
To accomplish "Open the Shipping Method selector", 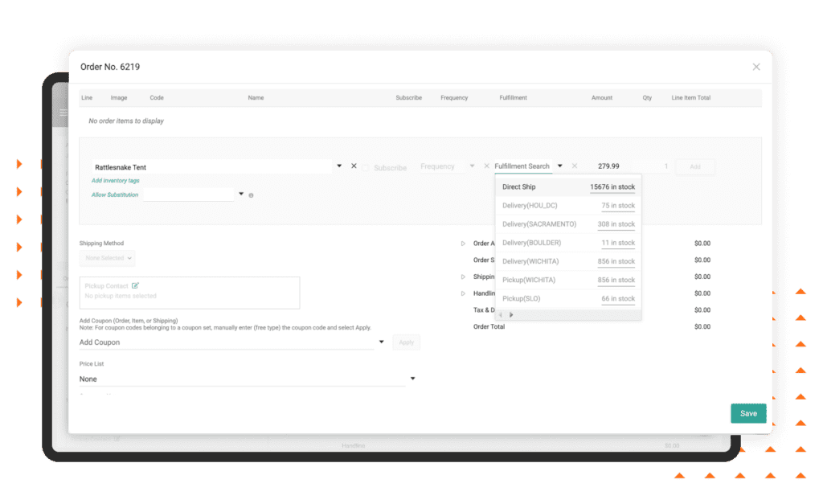I will coord(107,258).
